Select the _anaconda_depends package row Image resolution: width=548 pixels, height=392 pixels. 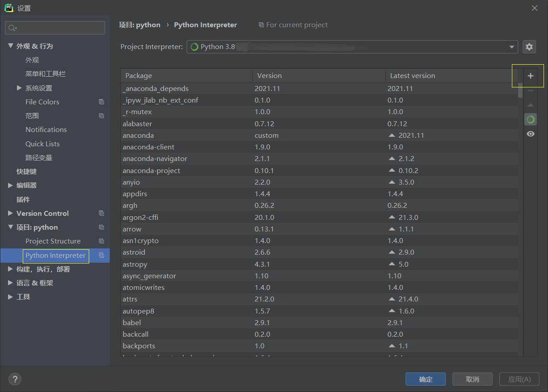coord(319,89)
